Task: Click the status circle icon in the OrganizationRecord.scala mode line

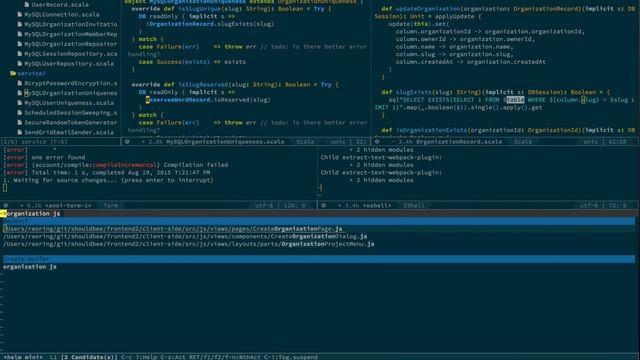Action: point(377,142)
